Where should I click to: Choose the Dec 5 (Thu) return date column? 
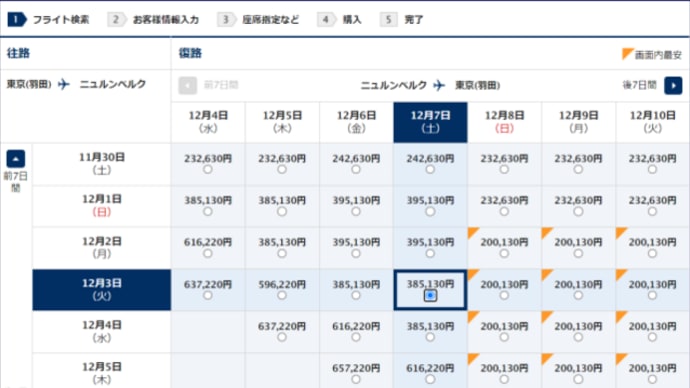point(282,122)
